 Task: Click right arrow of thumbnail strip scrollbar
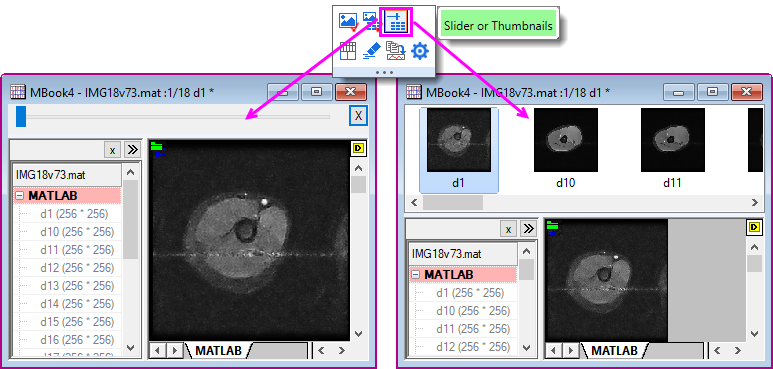pos(754,202)
